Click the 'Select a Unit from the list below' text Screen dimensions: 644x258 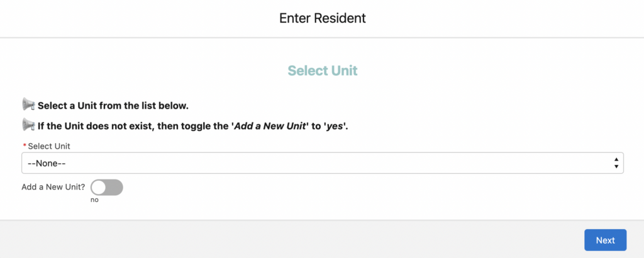pos(113,106)
